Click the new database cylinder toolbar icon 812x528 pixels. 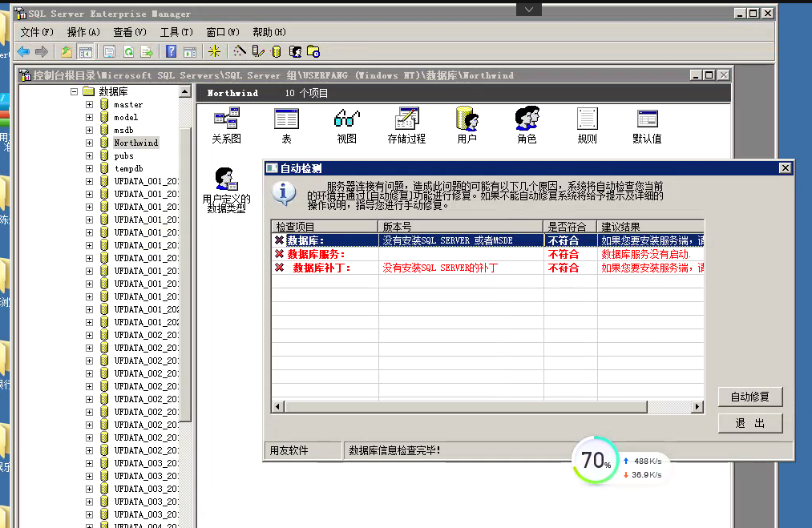pyautogui.click(x=277, y=51)
